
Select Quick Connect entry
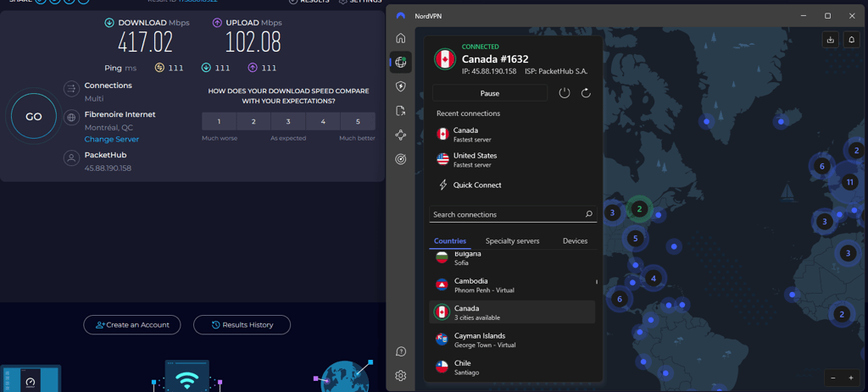tap(513, 185)
